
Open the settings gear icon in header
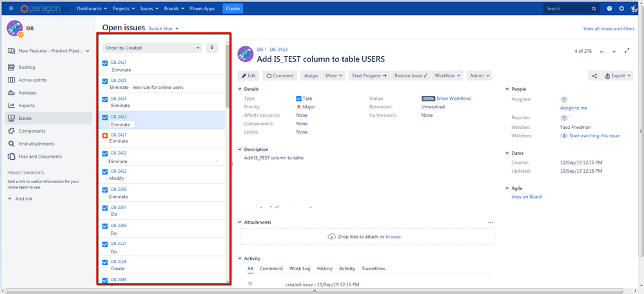click(621, 8)
